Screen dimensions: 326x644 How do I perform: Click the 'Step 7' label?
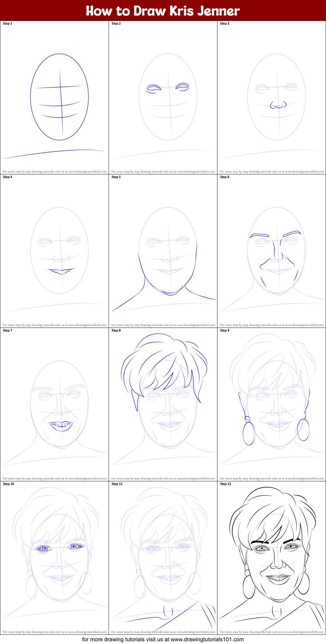click(8, 330)
